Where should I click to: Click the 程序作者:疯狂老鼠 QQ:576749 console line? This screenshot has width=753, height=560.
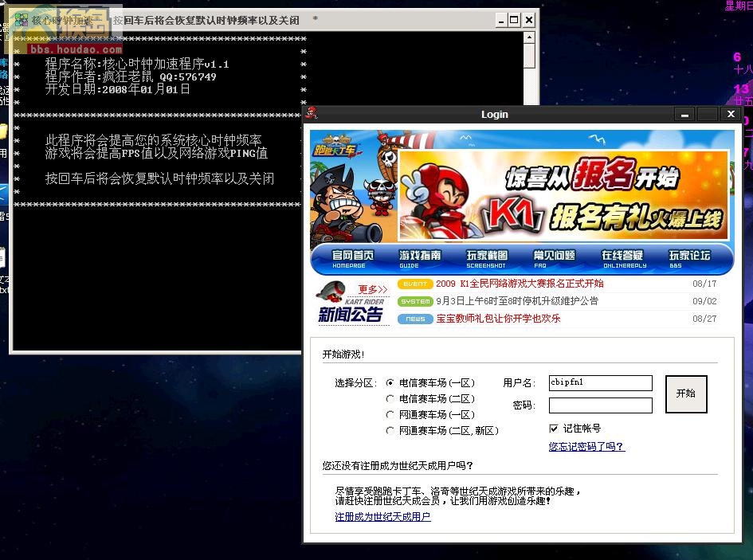(131, 76)
